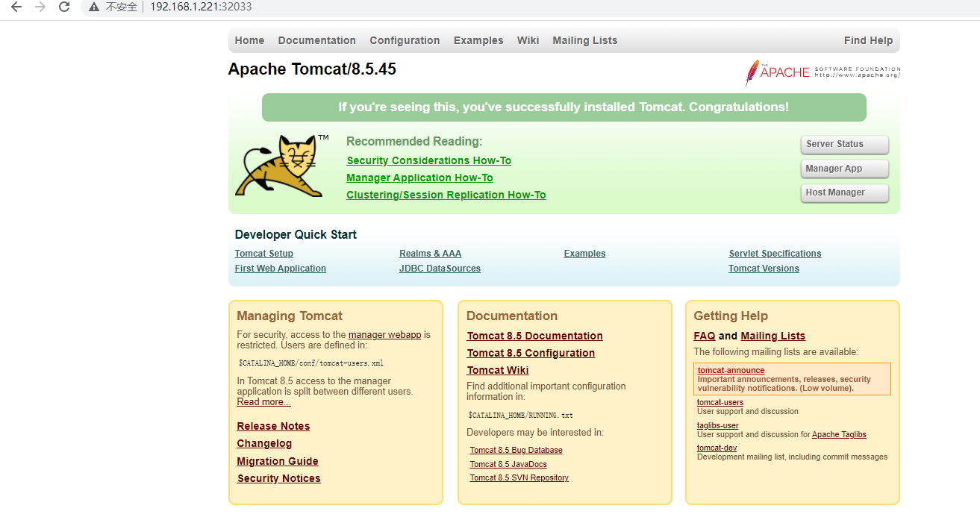Click the Developer Quick Start heading

(x=296, y=234)
